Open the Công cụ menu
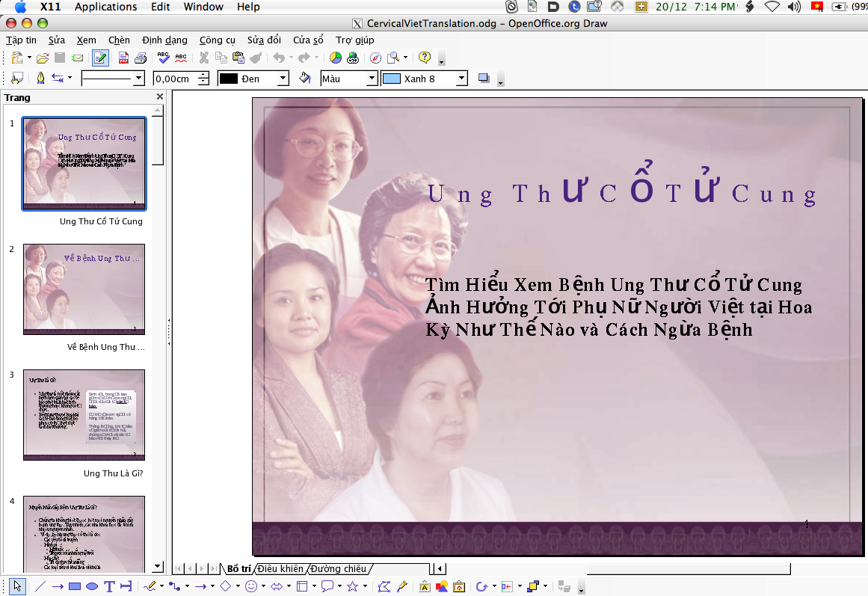Image resolution: width=868 pixels, height=596 pixels. pyautogui.click(x=217, y=40)
